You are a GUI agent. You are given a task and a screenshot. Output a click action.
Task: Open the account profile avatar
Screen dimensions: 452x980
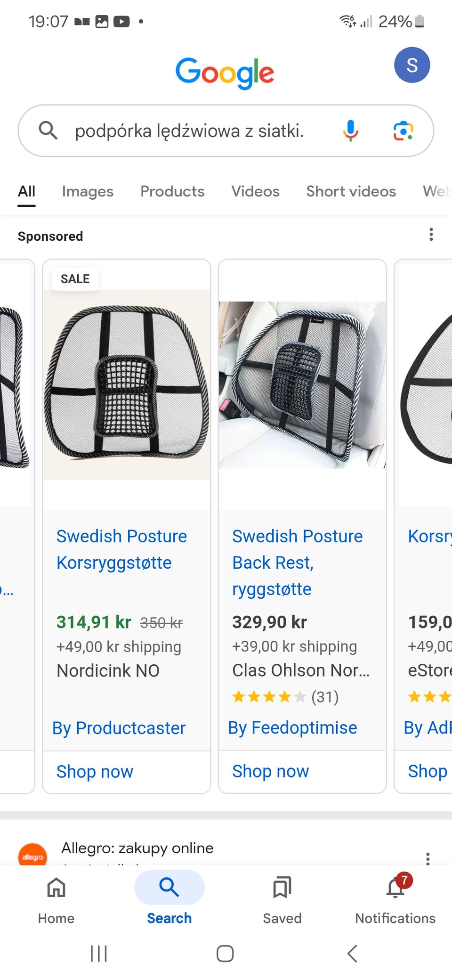(412, 65)
